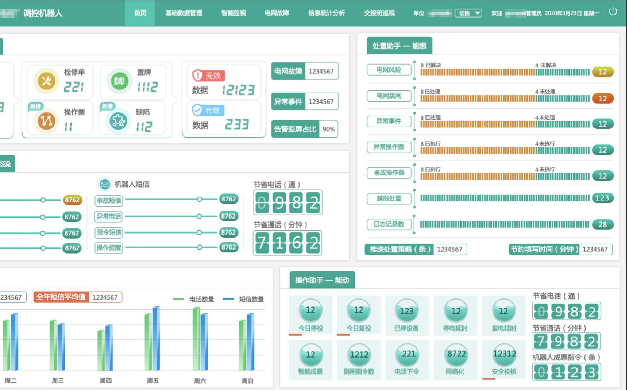This screenshot has height=390, width=627.
Task: Click the 电话下令 bubble showing 221
Action: click(407, 354)
